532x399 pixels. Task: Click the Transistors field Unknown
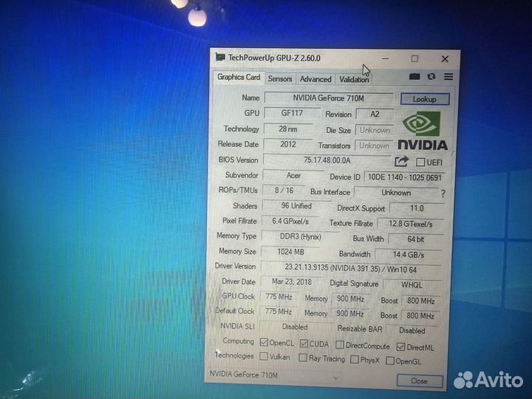374,146
